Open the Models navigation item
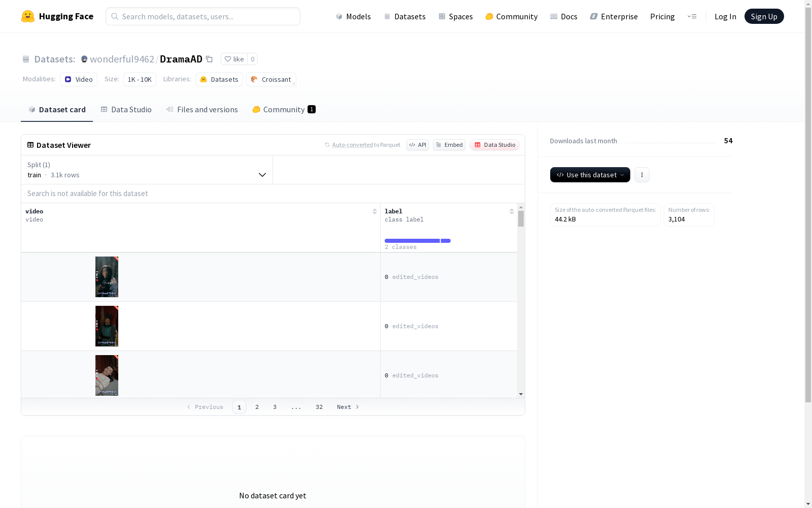The image size is (812, 508). click(353, 16)
